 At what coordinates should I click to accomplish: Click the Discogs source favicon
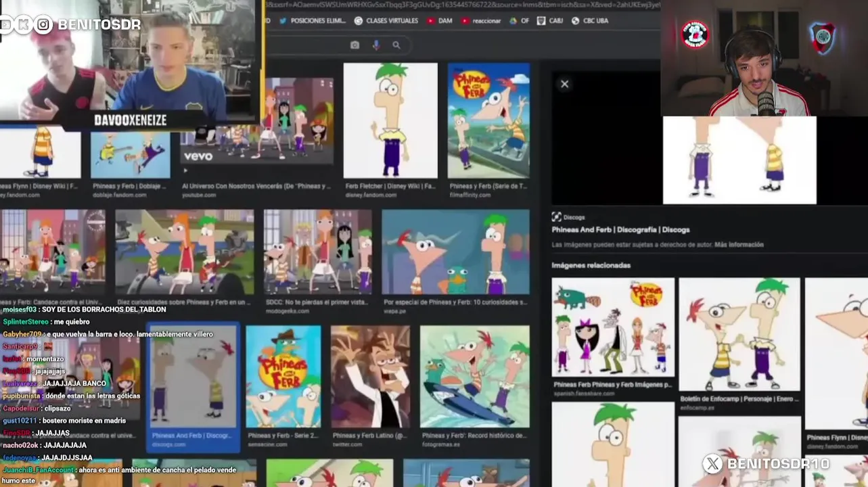click(x=556, y=217)
